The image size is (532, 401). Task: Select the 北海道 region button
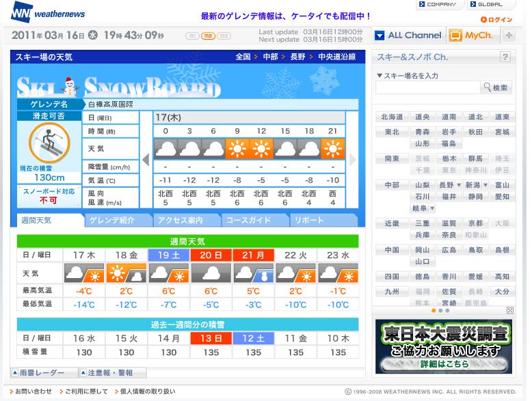point(392,117)
